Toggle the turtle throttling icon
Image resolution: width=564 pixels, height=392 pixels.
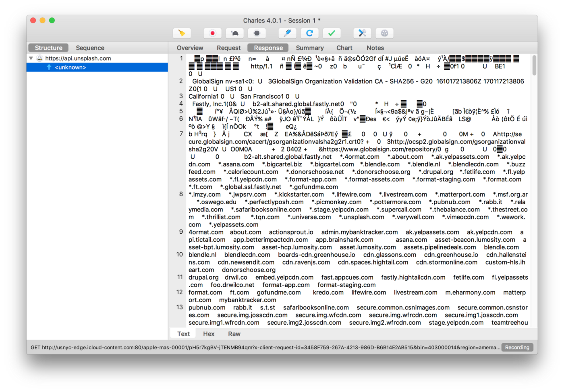pyautogui.click(x=234, y=33)
